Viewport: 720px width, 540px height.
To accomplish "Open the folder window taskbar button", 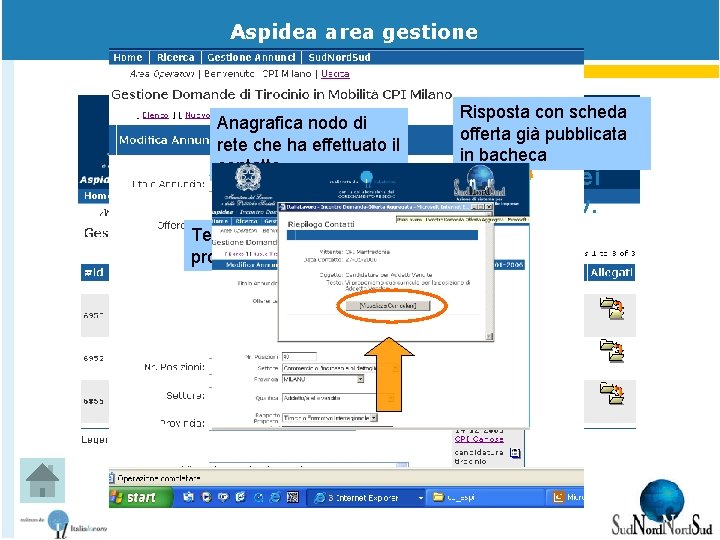I will 484,498.
